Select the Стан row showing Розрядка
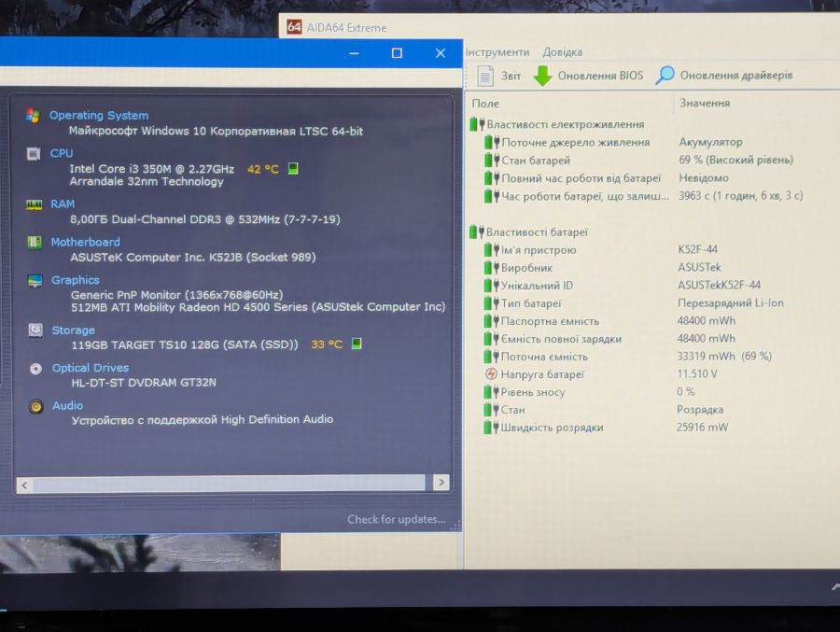The height and width of the screenshot is (632, 840). (653, 410)
